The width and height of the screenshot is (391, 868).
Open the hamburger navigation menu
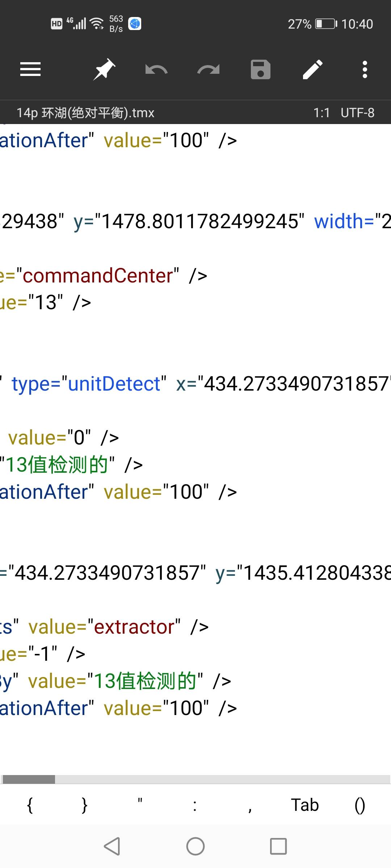click(x=30, y=69)
